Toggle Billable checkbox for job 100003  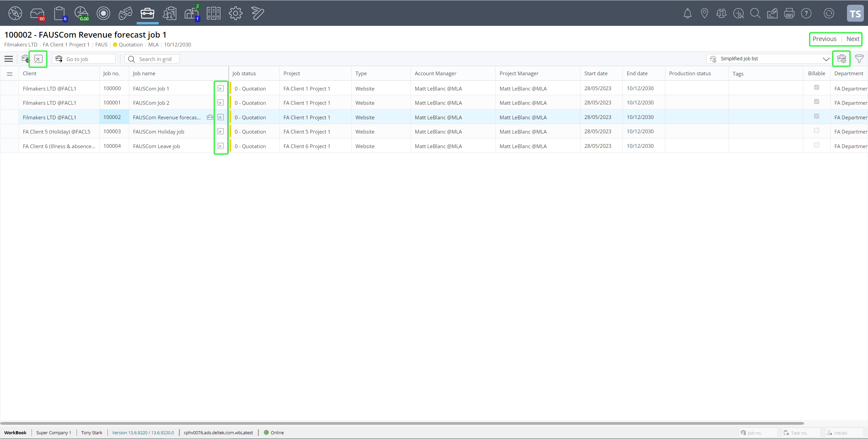(816, 131)
